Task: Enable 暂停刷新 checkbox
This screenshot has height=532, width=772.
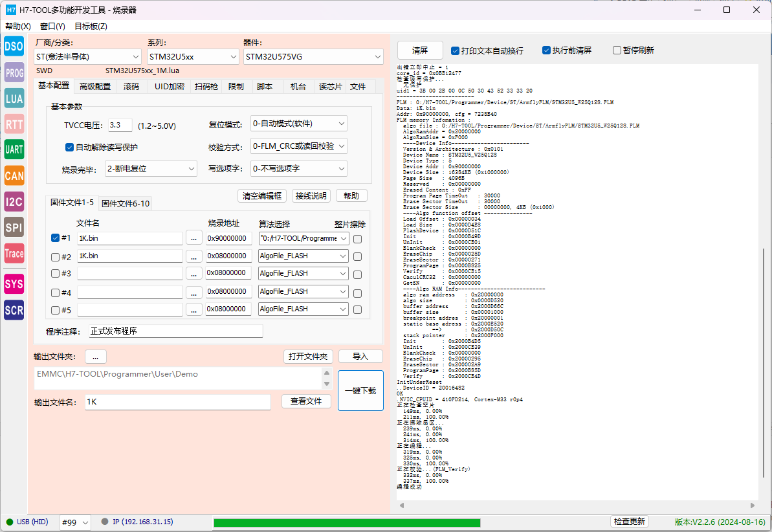Action: pos(617,50)
